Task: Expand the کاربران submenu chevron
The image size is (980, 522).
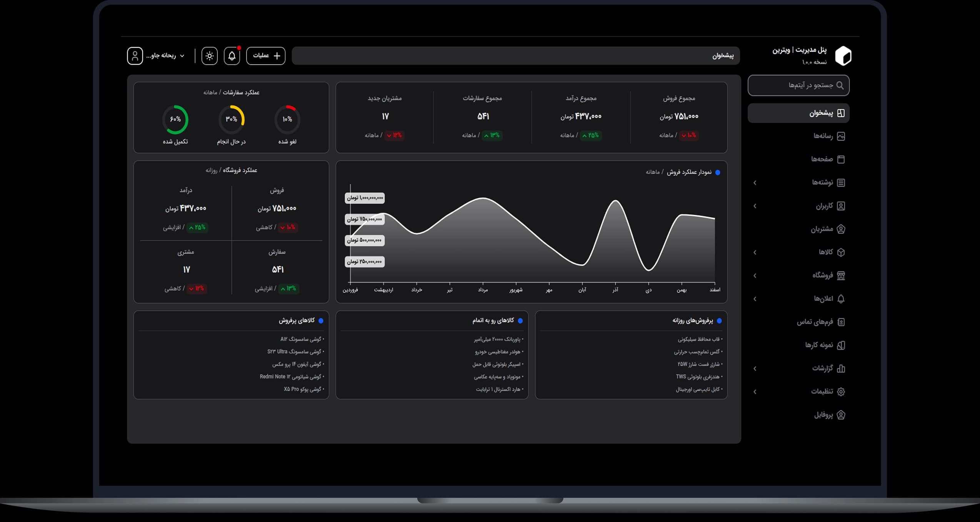Action: 755,206
